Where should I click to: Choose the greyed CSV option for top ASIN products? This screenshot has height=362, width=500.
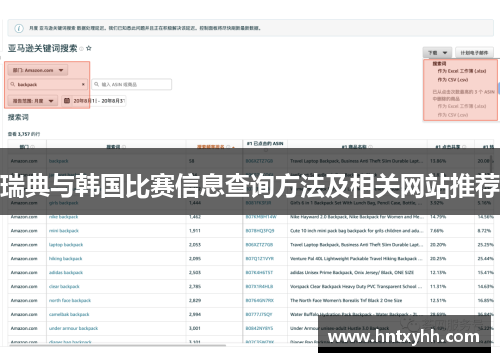pos(453,115)
